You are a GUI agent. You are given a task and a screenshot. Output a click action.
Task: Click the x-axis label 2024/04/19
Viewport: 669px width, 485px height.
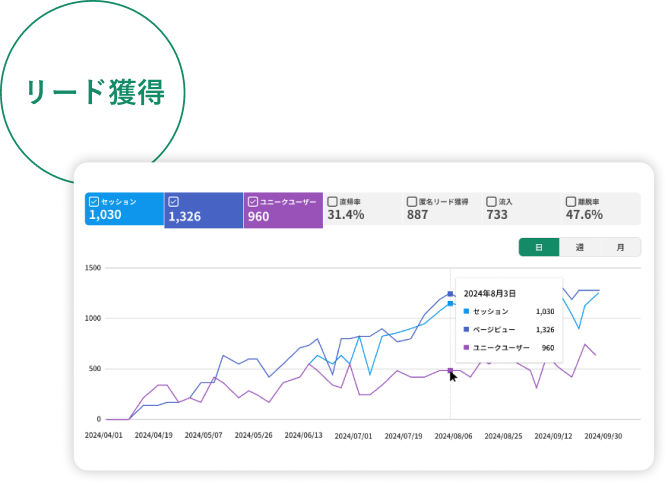(x=154, y=436)
